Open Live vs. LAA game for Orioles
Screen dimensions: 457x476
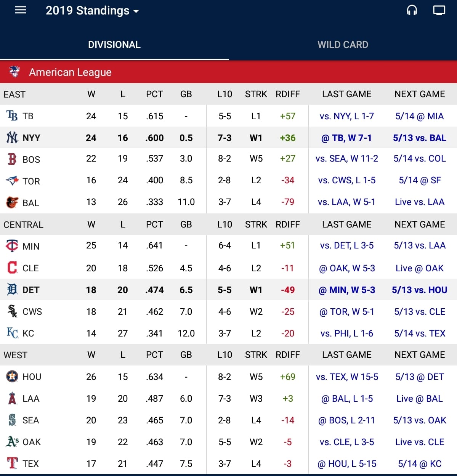coord(420,202)
